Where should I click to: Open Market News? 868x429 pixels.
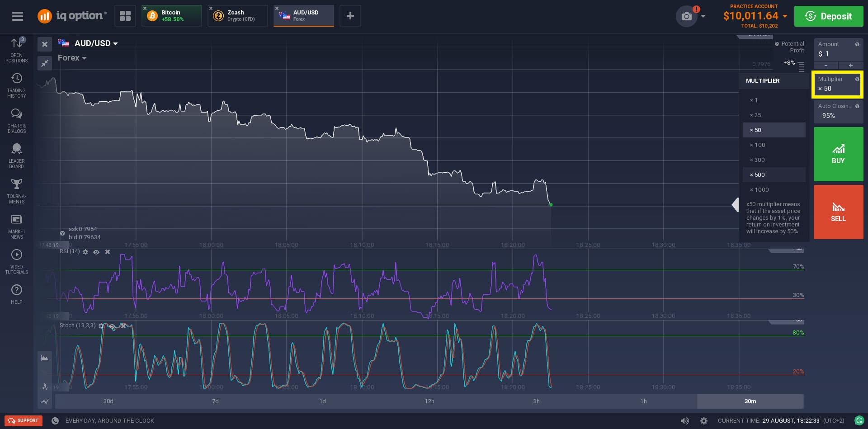pos(17,227)
